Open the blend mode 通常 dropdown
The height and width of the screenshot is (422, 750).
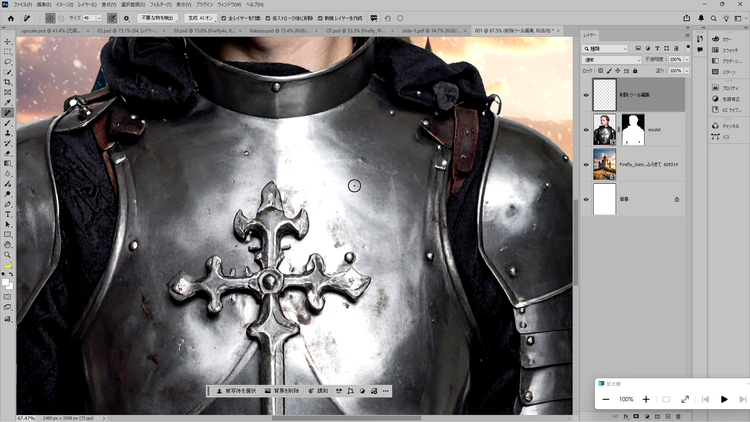pyautogui.click(x=612, y=60)
